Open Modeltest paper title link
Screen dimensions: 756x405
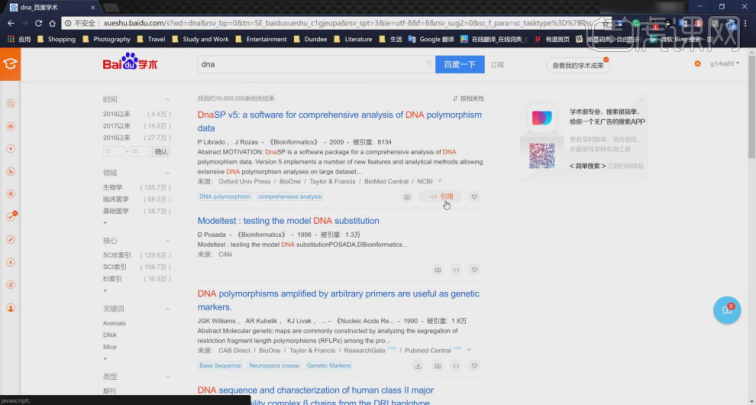(288, 221)
